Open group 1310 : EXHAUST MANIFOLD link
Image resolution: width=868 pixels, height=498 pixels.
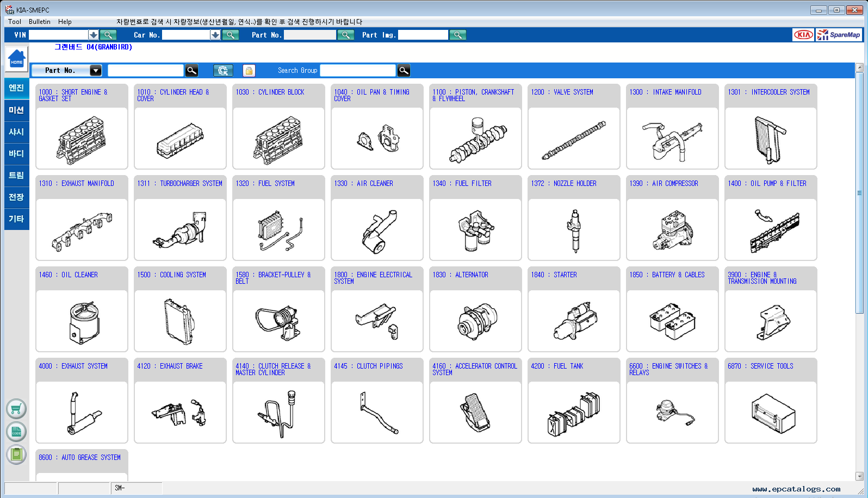coord(76,183)
